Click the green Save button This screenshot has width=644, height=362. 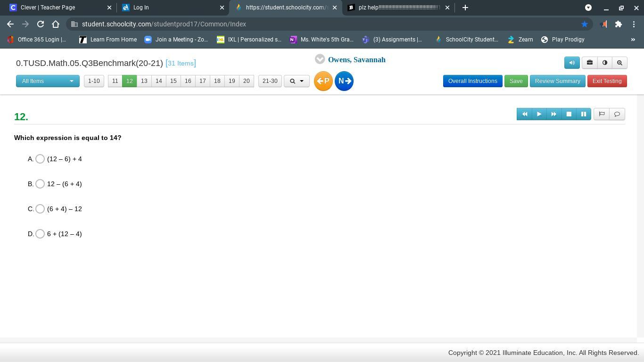click(x=516, y=81)
